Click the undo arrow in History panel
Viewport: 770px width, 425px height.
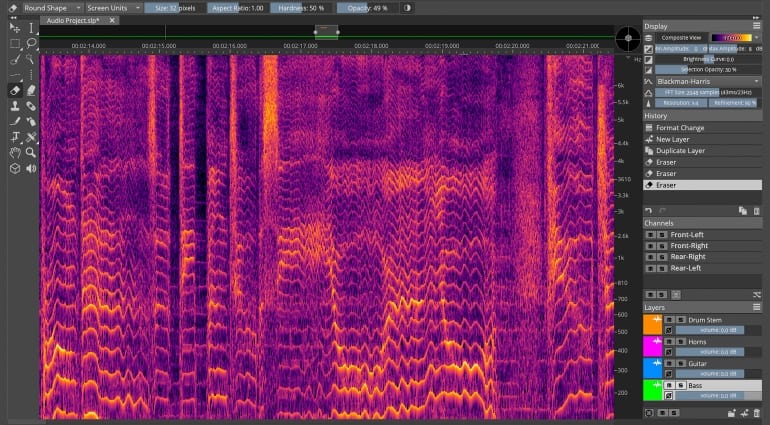[648, 211]
